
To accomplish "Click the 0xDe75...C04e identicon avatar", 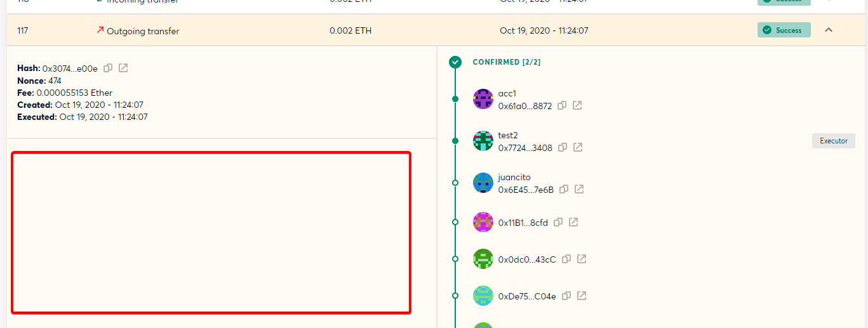I will [483, 296].
